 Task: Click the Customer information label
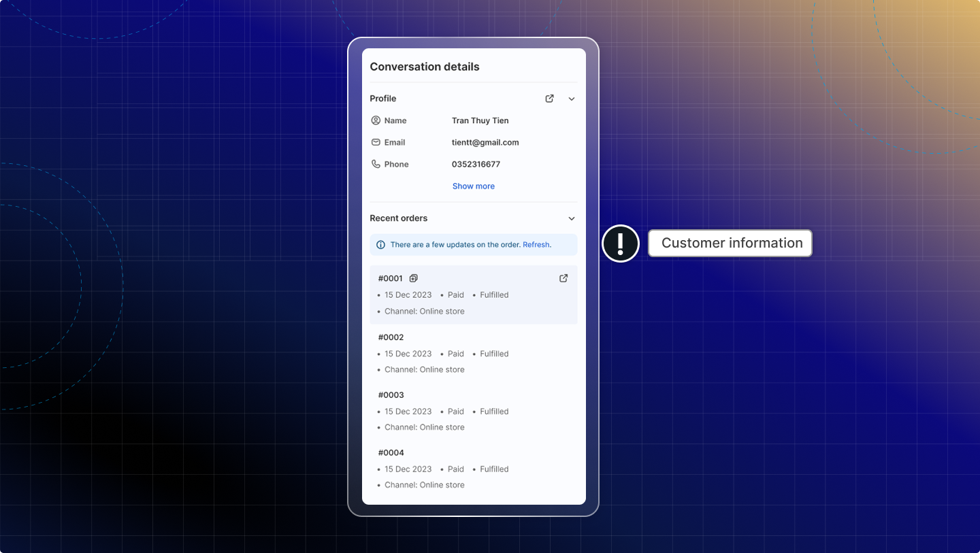click(x=731, y=243)
